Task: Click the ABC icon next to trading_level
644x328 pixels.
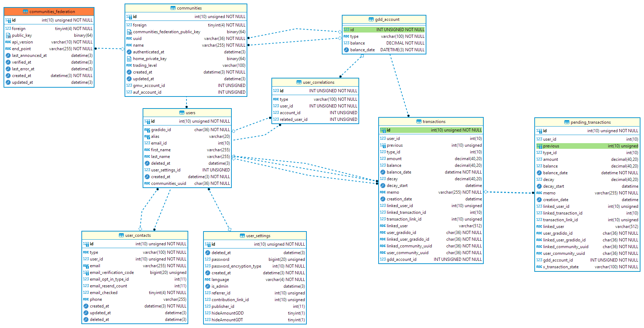Action: point(129,65)
